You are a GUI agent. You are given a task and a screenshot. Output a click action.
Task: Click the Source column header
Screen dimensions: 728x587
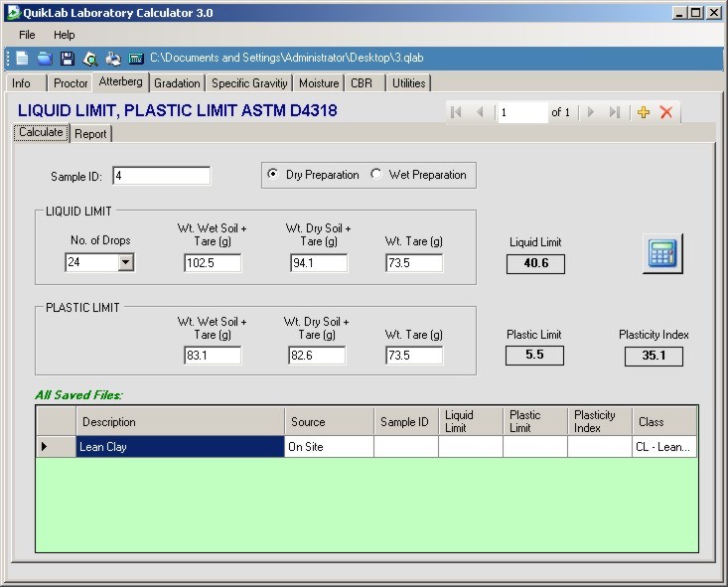(329, 422)
